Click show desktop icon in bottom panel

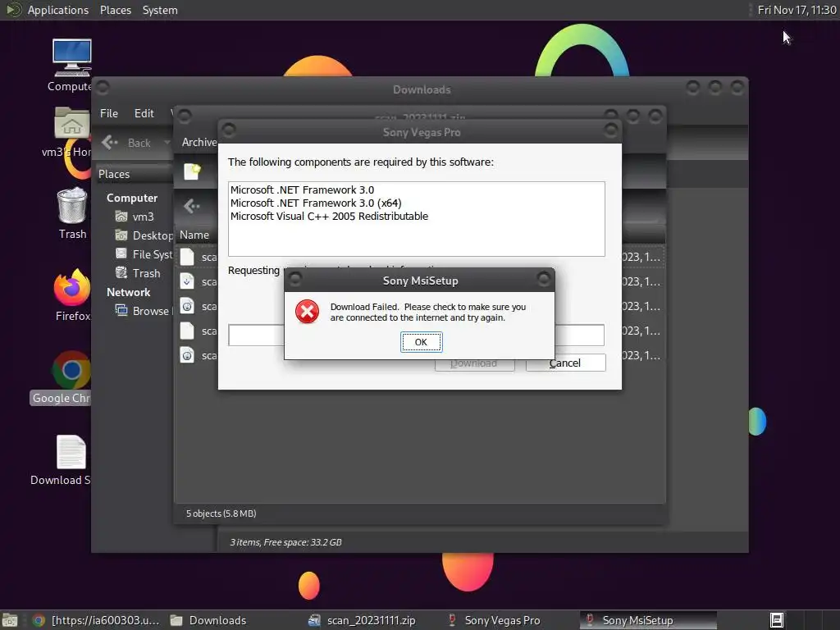tap(10, 620)
